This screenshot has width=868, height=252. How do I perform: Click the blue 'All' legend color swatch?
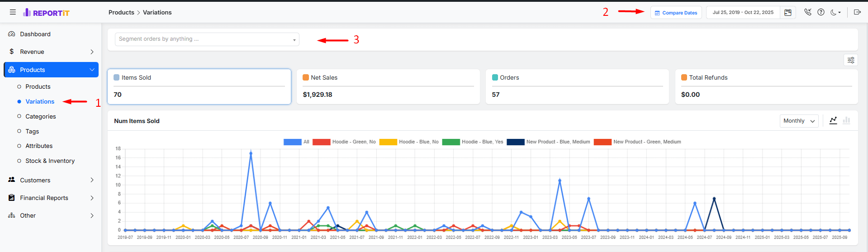(292, 142)
